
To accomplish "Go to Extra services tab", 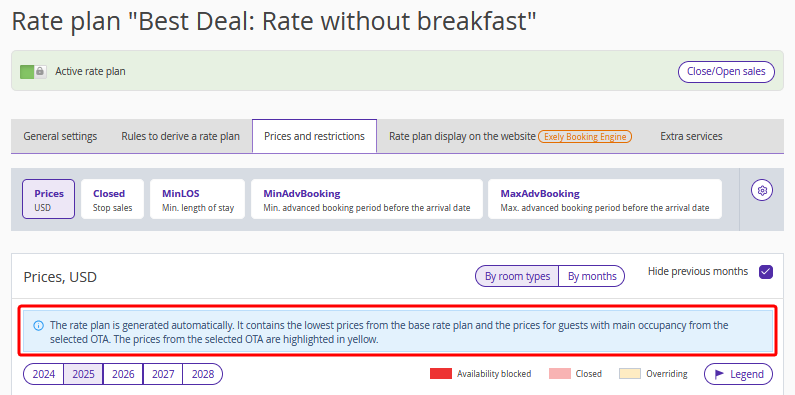I will (x=691, y=136).
